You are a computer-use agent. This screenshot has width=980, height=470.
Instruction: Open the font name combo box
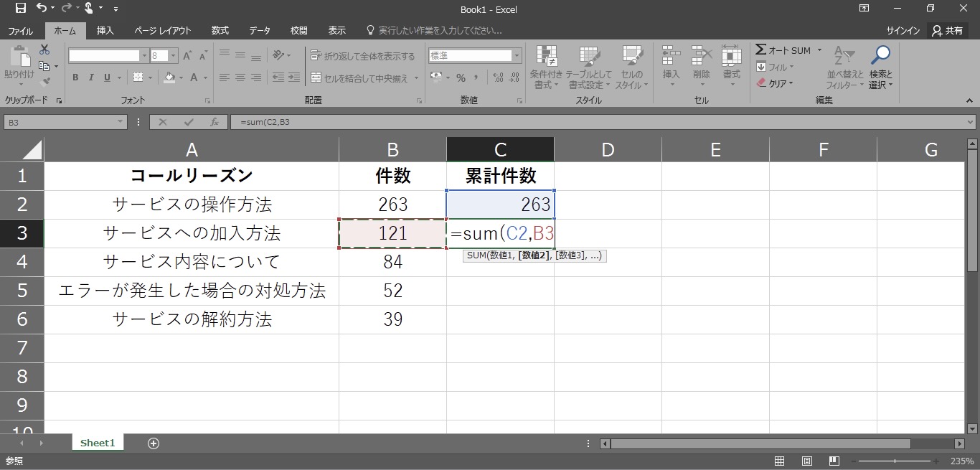point(108,55)
